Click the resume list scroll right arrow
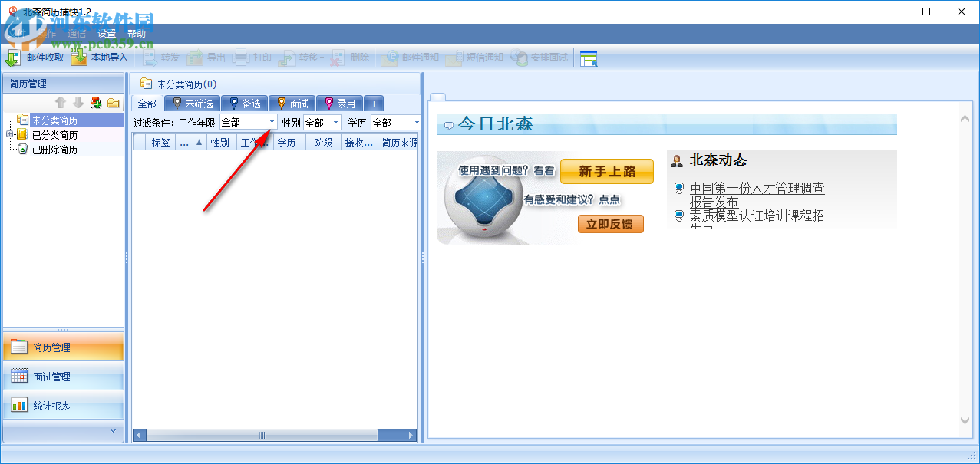Screen dimensions: 980x464 (x=411, y=435)
